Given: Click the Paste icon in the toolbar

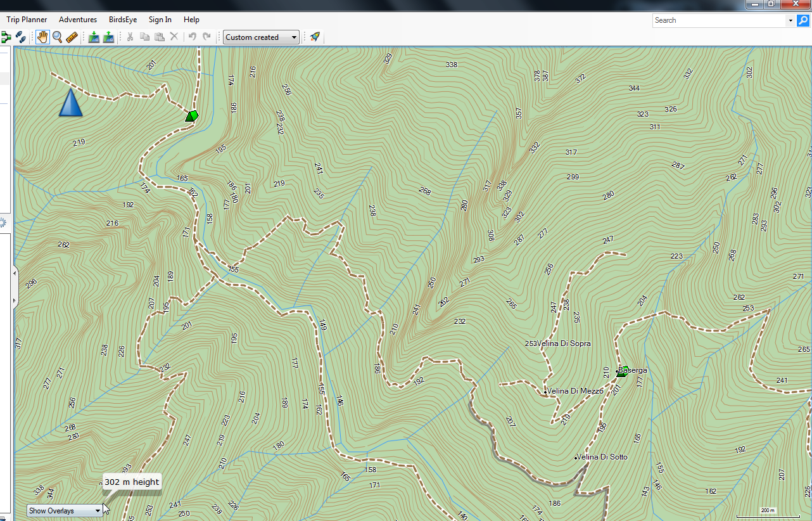Looking at the screenshot, I should (159, 36).
